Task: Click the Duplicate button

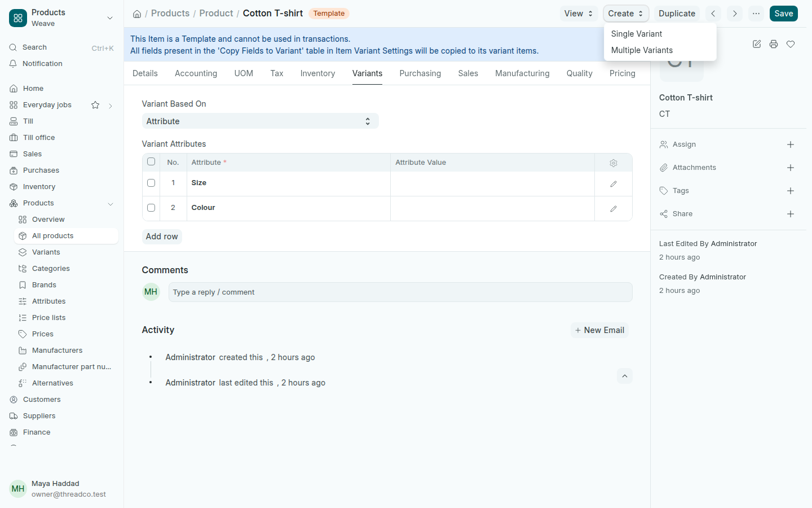Action: [677, 14]
